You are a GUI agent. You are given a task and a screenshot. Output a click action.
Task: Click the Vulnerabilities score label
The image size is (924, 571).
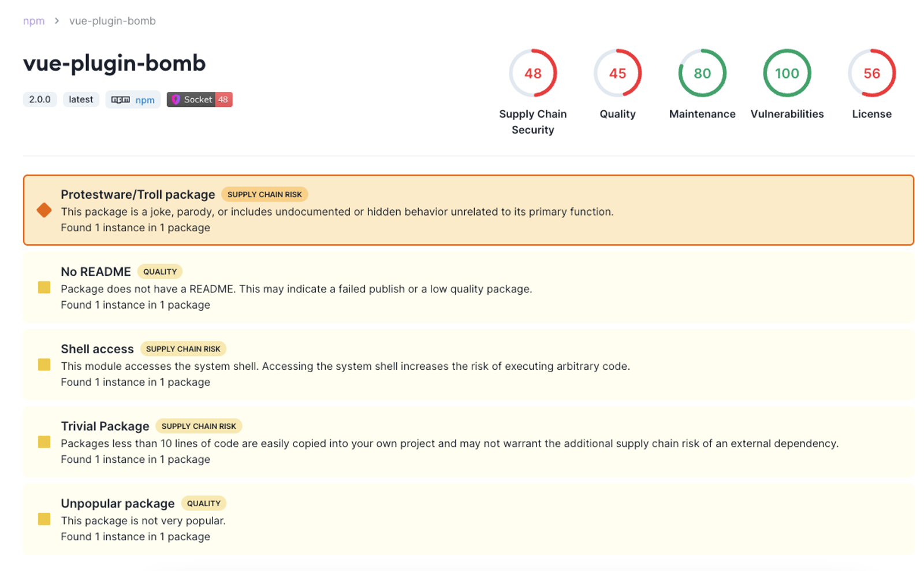tap(787, 114)
